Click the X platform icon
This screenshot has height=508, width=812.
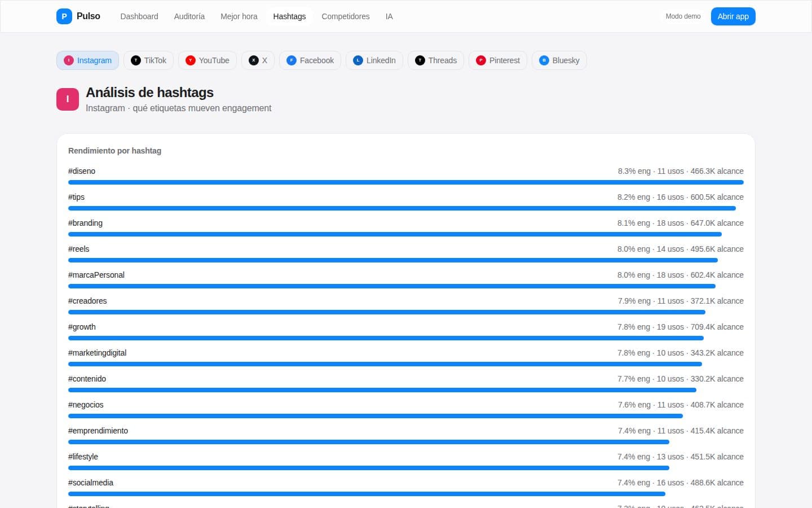point(254,60)
